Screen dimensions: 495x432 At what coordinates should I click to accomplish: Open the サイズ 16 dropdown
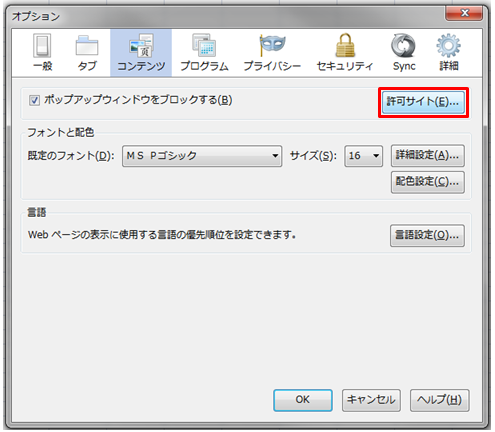point(363,156)
